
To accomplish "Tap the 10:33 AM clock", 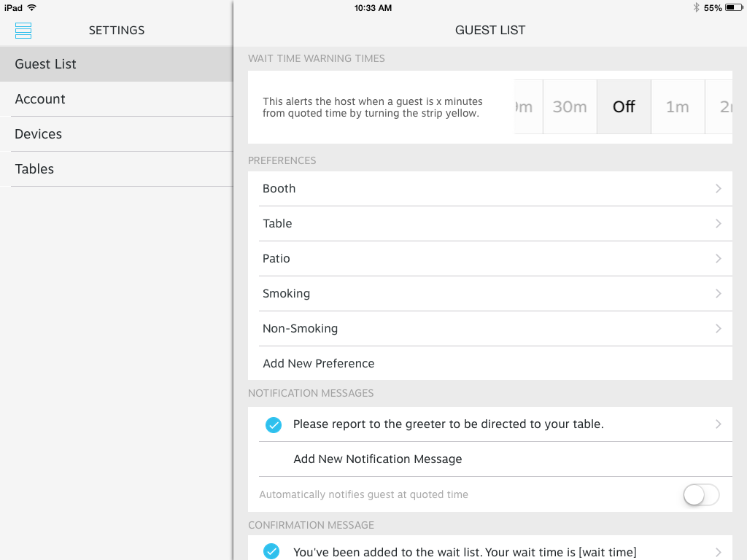I will (373, 7).
